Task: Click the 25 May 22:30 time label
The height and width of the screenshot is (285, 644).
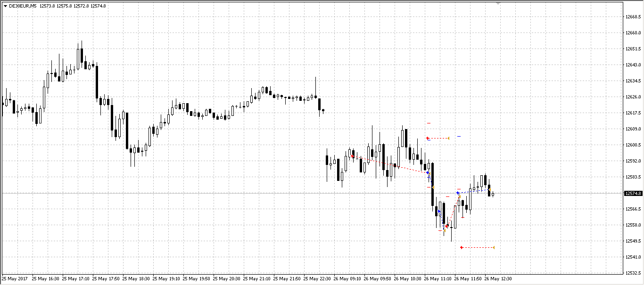Action: click(318, 279)
